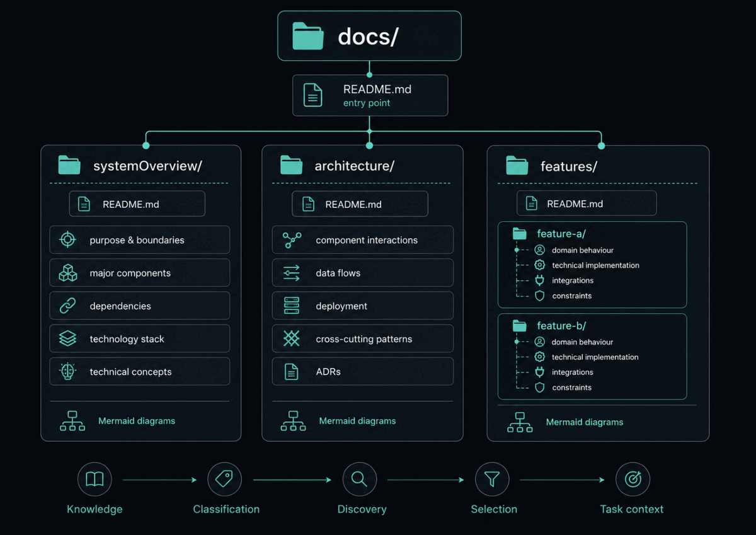The image size is (756, 535).
Task: Click the Selection funnel icon
Action: click(x=492, y=480)
